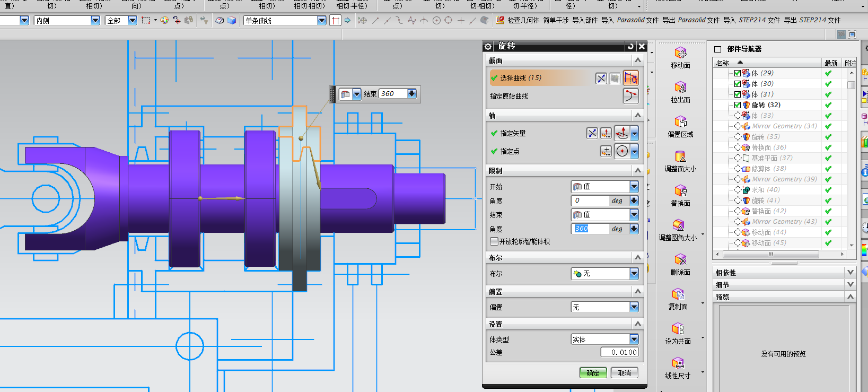Screen dimensions: 868x392
Task: Open the vector dialog icon beside 指定矢量
Action: pos(606,133)
